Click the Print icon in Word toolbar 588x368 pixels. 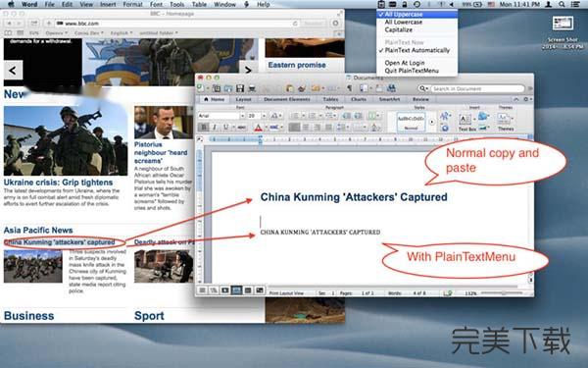(253, 88)
